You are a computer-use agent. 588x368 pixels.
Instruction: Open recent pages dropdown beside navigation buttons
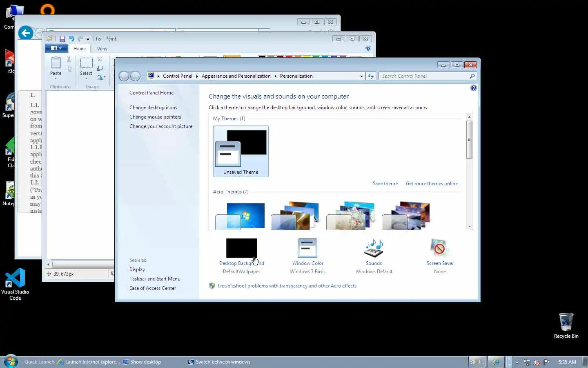pyautogui.click(x=143, y=76)
